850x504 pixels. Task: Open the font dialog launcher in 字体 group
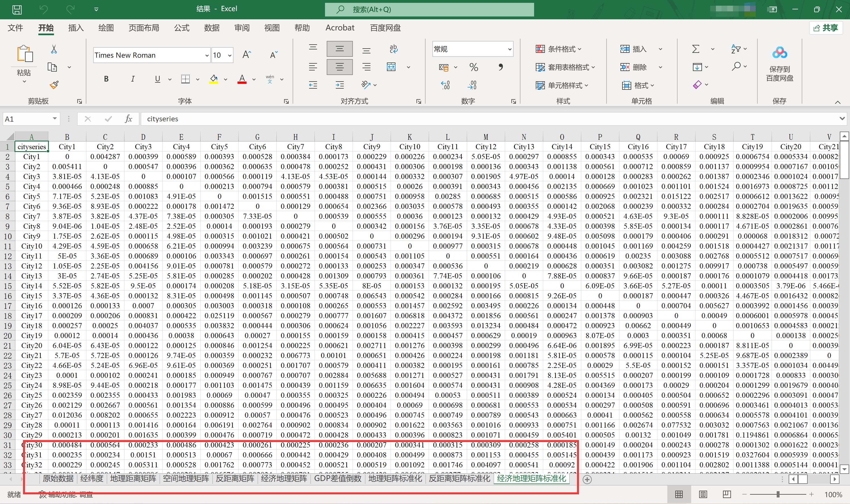point(286,101)
